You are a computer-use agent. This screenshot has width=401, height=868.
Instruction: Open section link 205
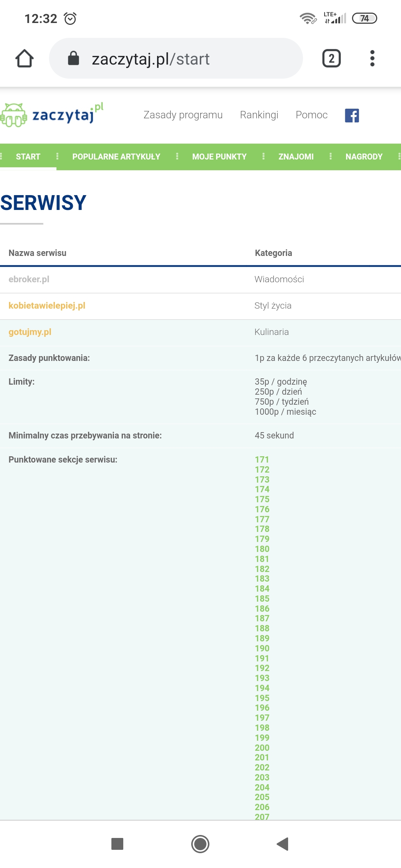point(262,797)
